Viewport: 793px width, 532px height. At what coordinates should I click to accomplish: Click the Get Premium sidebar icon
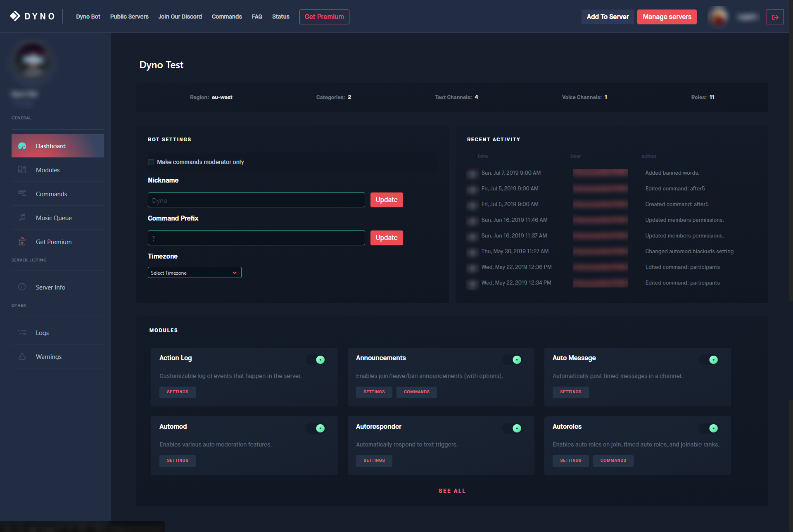(22, 242)
